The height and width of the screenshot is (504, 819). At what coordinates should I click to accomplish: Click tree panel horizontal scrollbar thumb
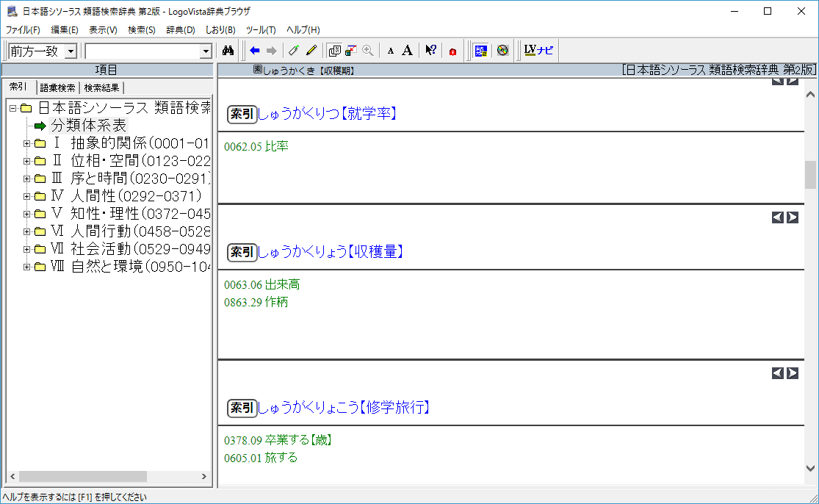(x=82, y=476)
